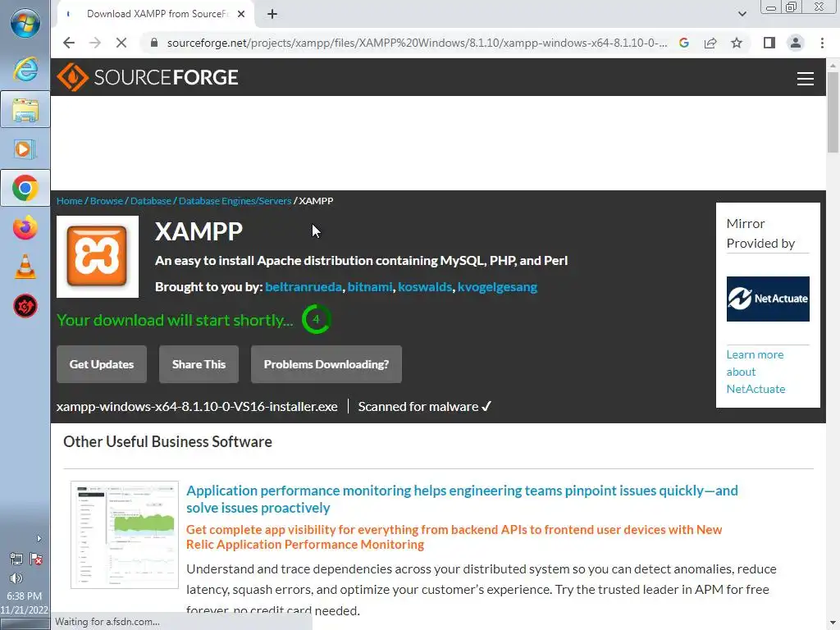Viewport: 840px width, 630px height.
Task: Click the Scanned for malware text
Action: click(418, 407)
